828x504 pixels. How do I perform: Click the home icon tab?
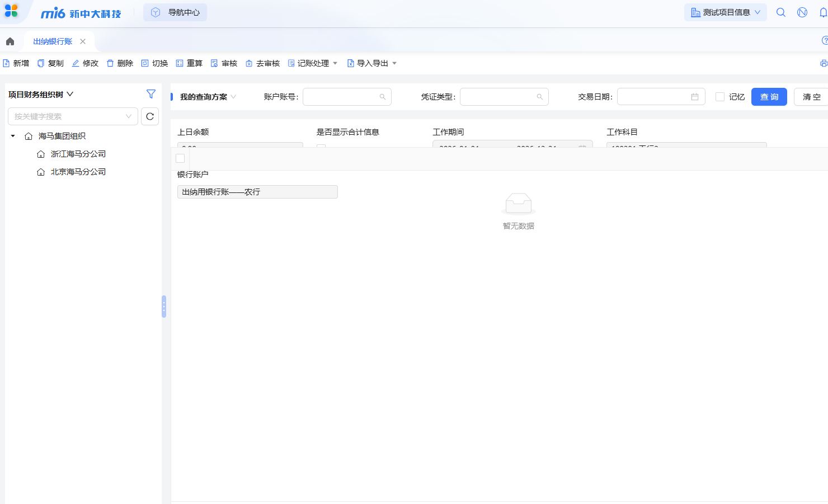click(x=10, y=41)
